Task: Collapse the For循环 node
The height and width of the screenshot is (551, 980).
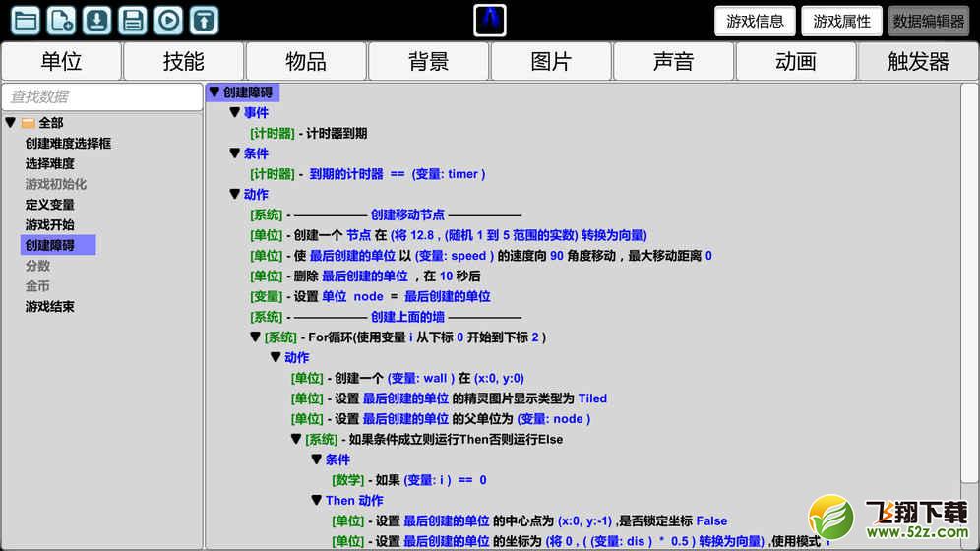Action: click(255, 337)
